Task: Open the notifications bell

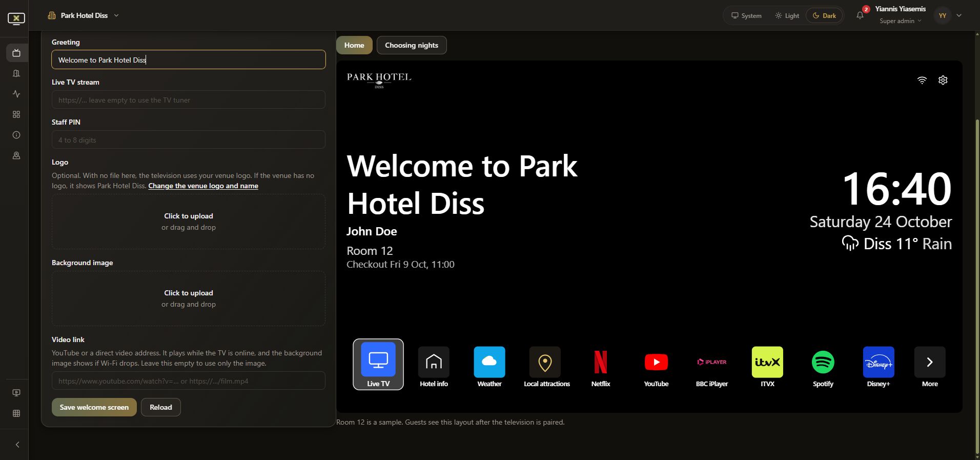Action: coord(860,15)
